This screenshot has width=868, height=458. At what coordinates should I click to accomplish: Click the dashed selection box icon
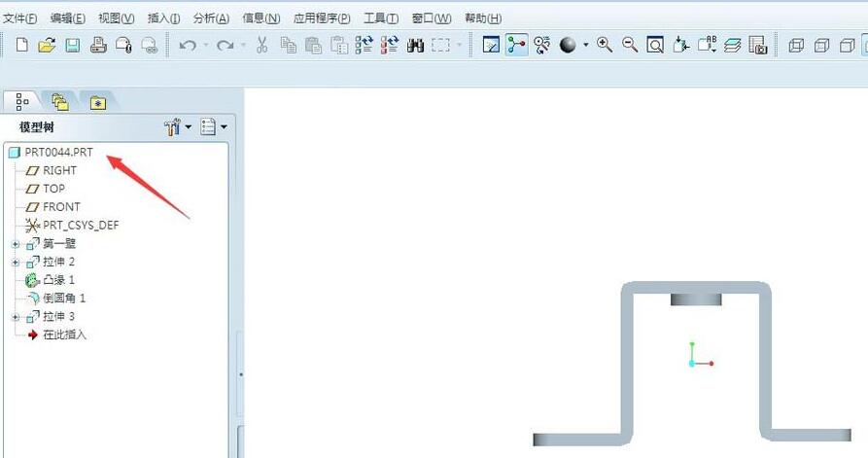click(x=440, y=45)
